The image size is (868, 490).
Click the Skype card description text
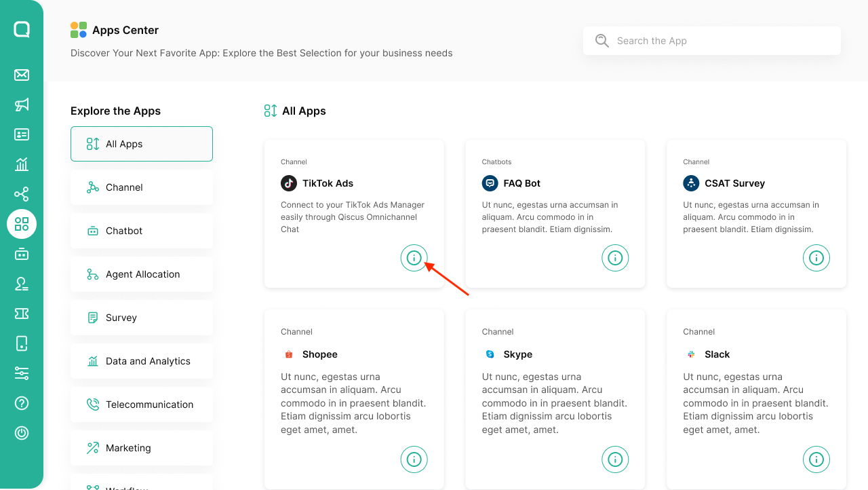tap(555, 403)
